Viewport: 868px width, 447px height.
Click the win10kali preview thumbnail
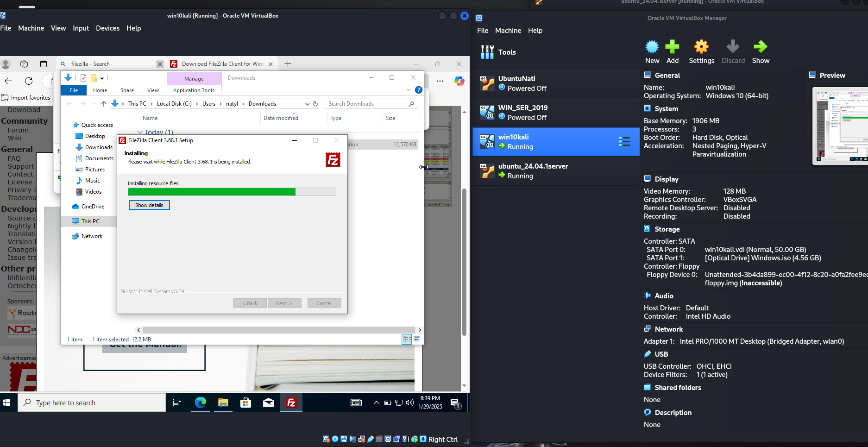tap(840, 126)
